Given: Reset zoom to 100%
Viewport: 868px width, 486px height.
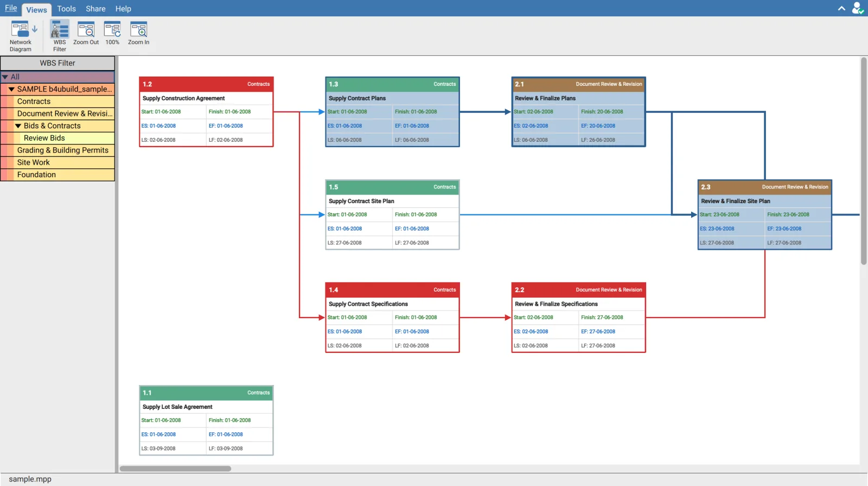Looking at the screenshot, I should [112, 34].
